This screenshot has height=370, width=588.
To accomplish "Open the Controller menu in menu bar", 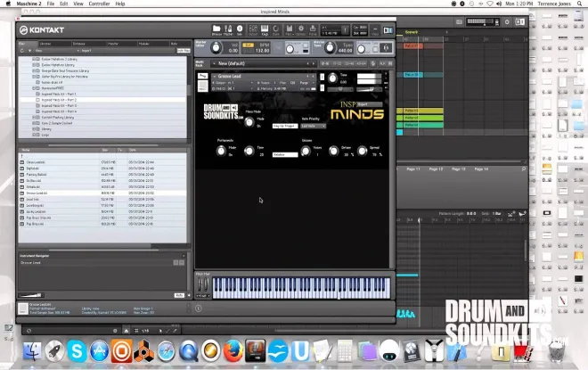I will coord(99,4).
